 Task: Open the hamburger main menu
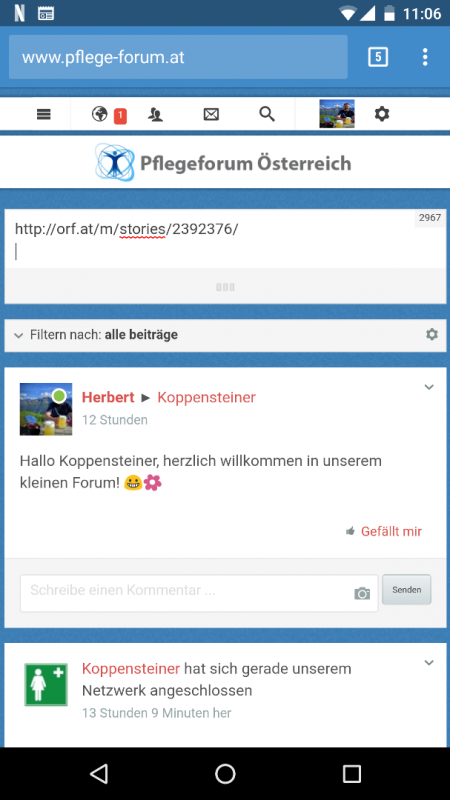pyautogui.click(x=44, y=115)
